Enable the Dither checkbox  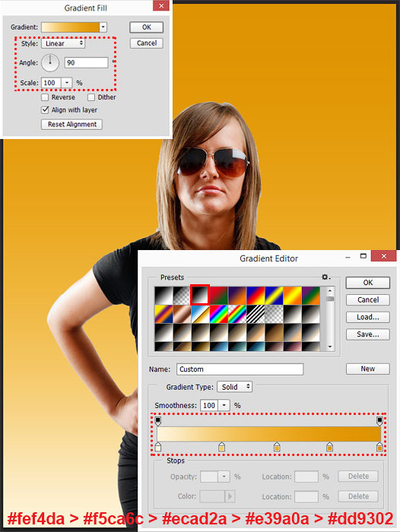tap(91, 97)
